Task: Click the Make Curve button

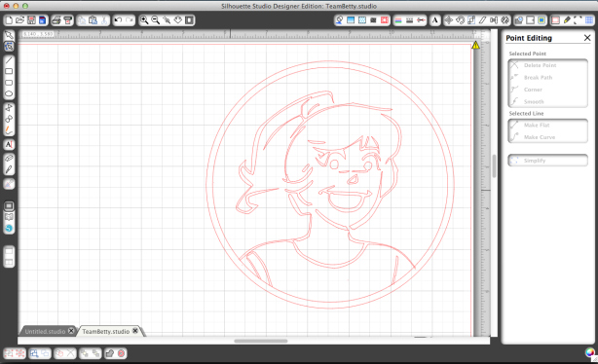Action: coord(547,137)
